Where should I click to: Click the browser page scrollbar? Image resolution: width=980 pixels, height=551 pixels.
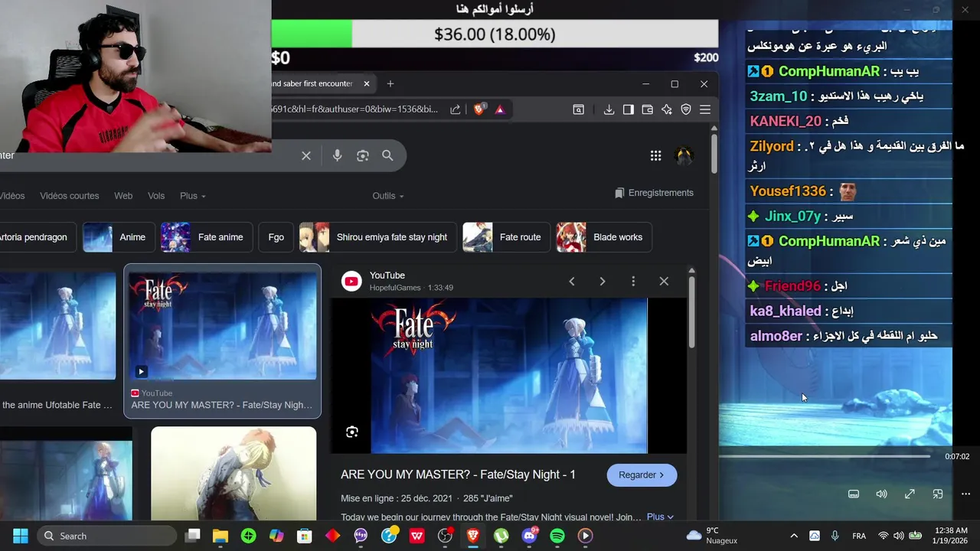click(714, 153)
